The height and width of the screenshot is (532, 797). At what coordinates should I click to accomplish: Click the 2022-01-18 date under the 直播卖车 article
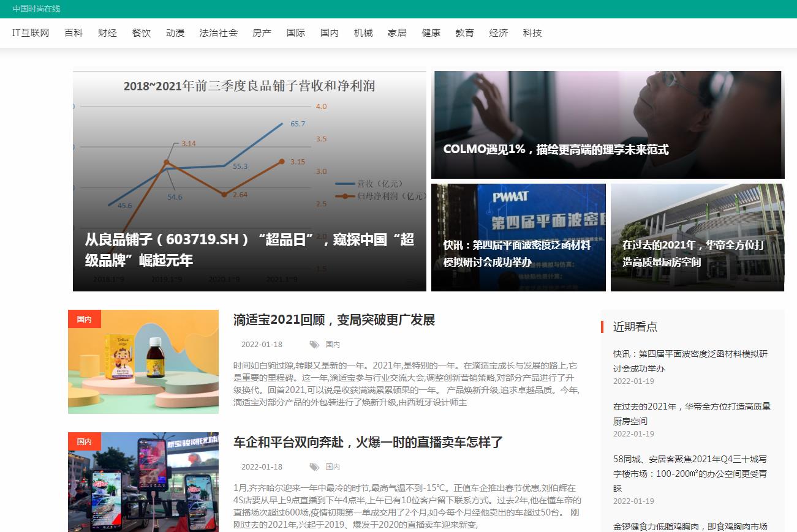click(262, 467)
